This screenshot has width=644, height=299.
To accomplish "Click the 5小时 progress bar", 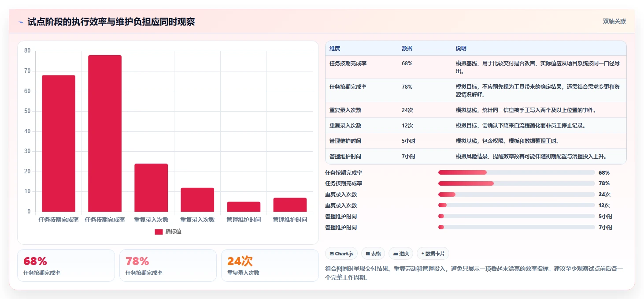I will click(x=516, y=216).
